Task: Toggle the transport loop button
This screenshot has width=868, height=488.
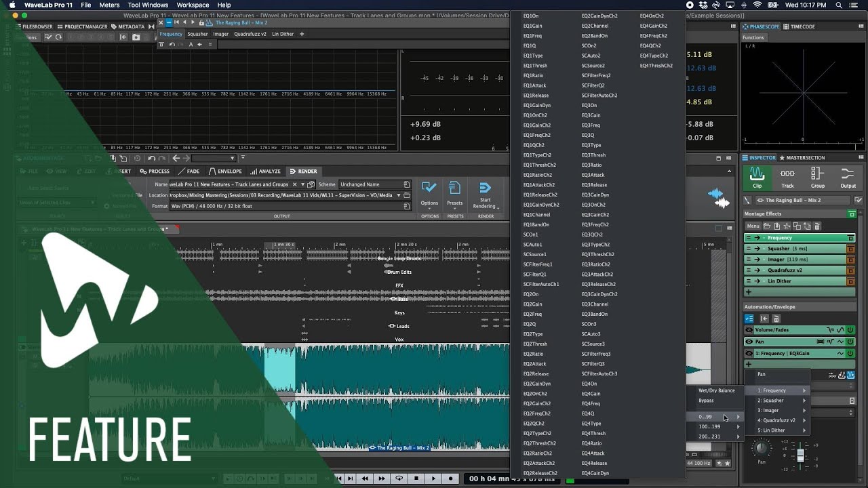Action: [x=399, y=479]
